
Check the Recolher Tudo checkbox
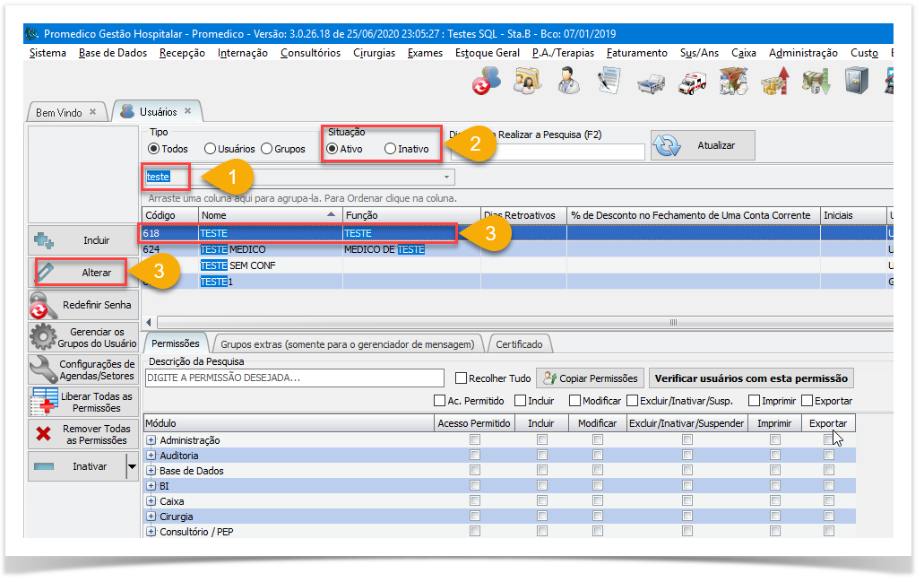(461, 378)
